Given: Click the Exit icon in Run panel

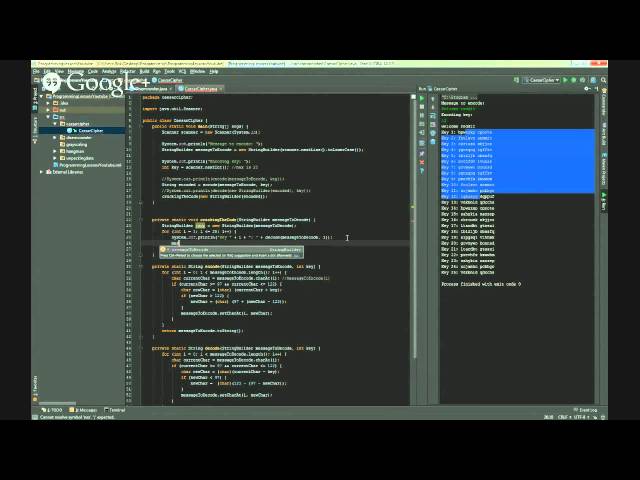Looking at the screenshot, I should pyautogui.click(x=422, y=133).
